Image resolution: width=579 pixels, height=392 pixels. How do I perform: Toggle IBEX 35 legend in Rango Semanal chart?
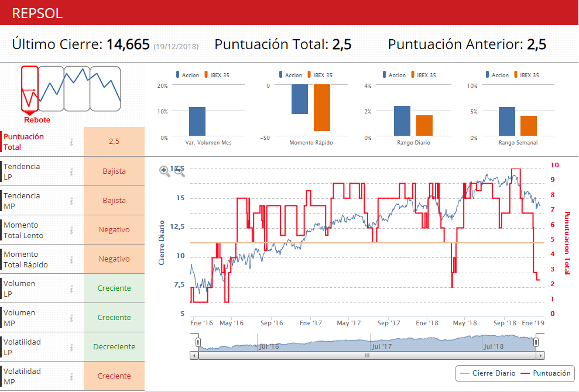526,75
